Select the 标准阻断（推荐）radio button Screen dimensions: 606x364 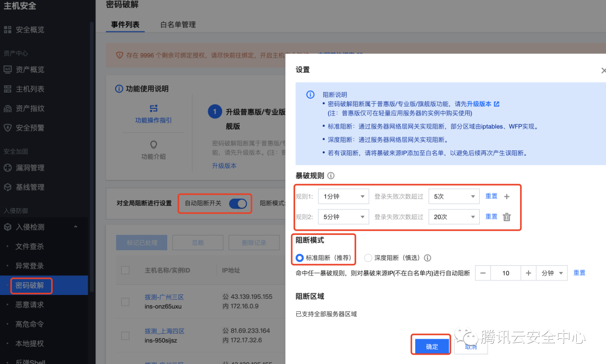point(300,258)
